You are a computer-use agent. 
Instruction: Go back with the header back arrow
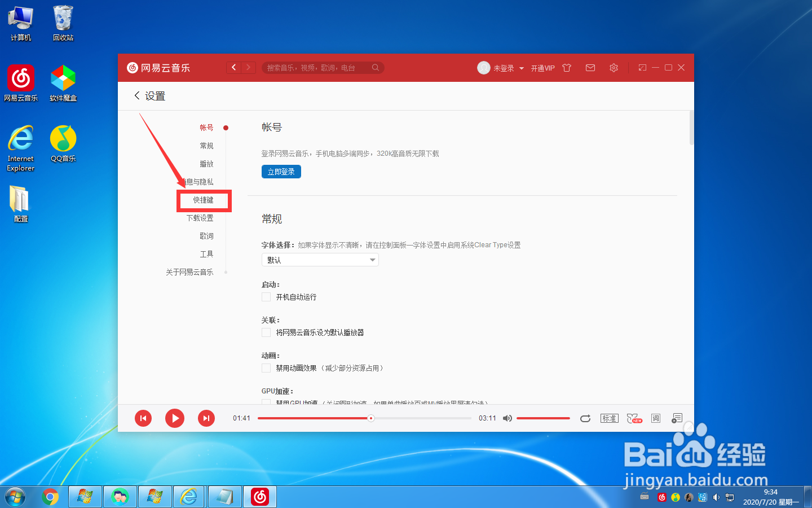point(234,68)
